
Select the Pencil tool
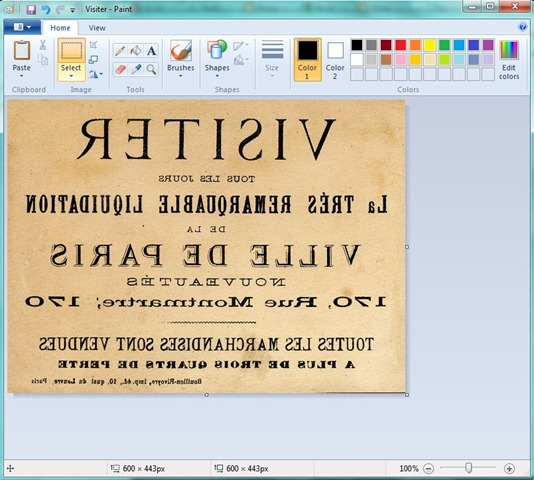[120, 51]
